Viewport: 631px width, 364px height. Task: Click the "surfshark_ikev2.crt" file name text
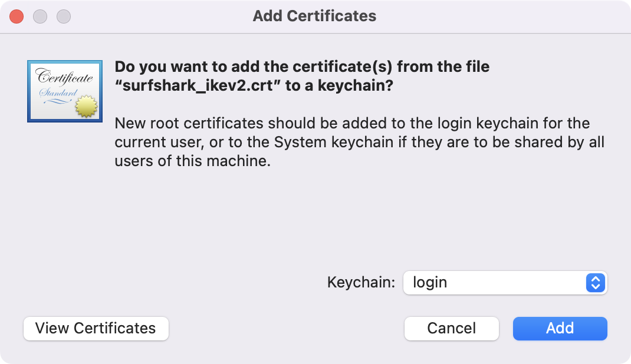[198, 85]
